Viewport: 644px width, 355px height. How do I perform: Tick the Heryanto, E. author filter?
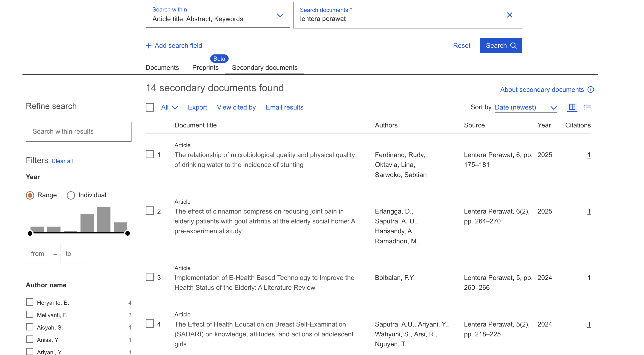30,302
